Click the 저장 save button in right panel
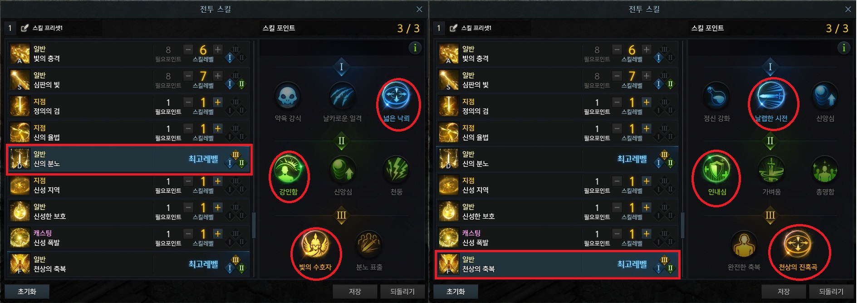This screenshot has width=868, height=303. (784, 291)
